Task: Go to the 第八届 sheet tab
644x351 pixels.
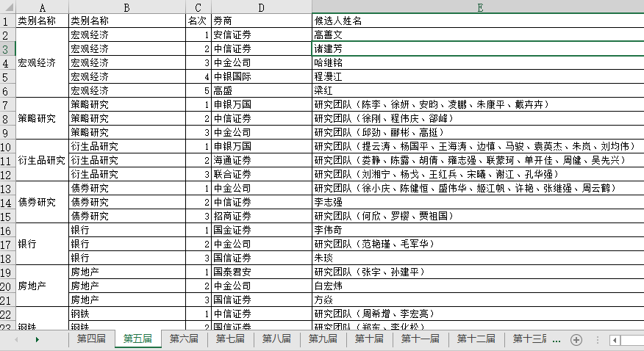Action: pos(277,339)
